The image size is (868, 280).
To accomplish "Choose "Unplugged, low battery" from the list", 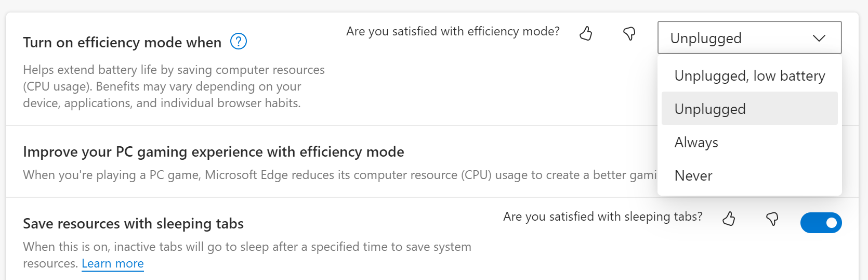I will tap(749, 76).
